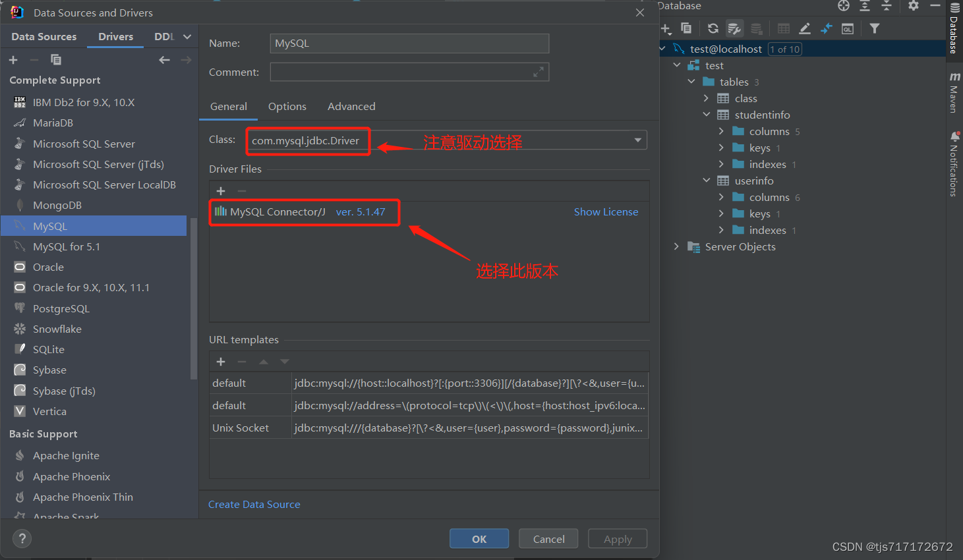This screenshot has height=560, width=963.
Task: Click the Select Opened File crosshair icon
Action: (x=844, y=6)
